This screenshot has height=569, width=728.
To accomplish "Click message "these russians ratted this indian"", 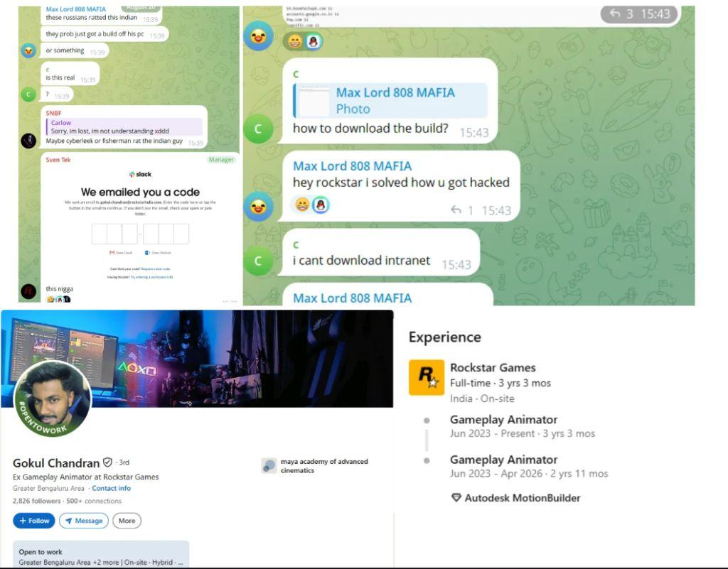I will [92, 18].
